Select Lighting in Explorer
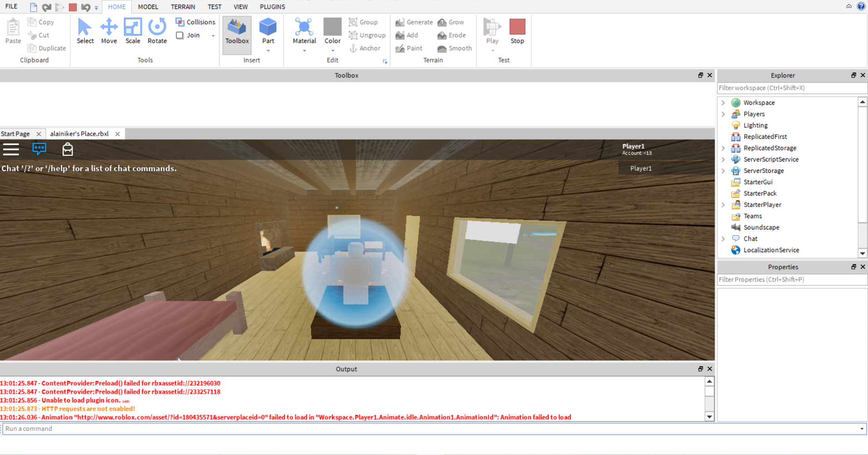 click(755, 126)
